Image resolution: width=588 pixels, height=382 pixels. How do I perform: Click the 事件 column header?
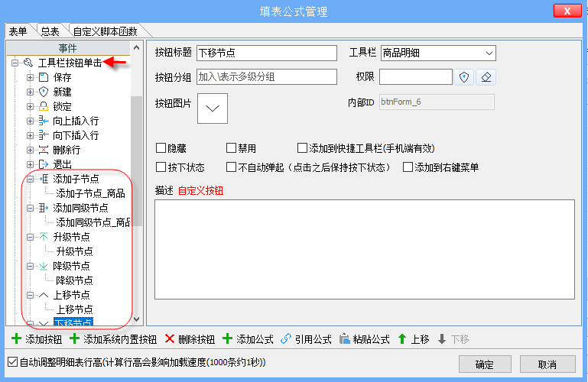68,48
